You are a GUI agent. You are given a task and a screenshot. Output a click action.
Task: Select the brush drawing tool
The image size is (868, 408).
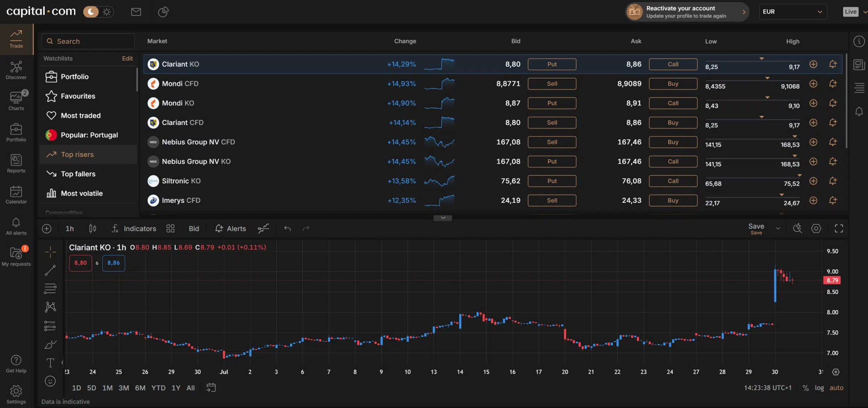(x=50, y=344)
